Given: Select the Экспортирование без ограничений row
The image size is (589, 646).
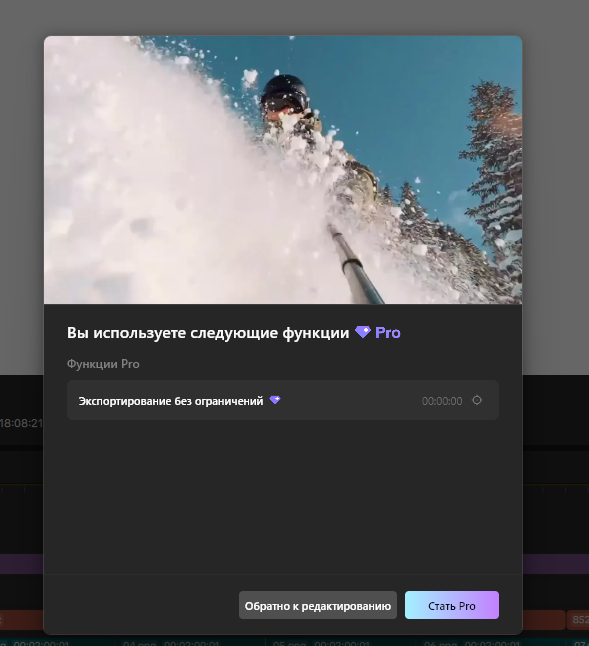Looking at the screenshot, I should (283, 400).
